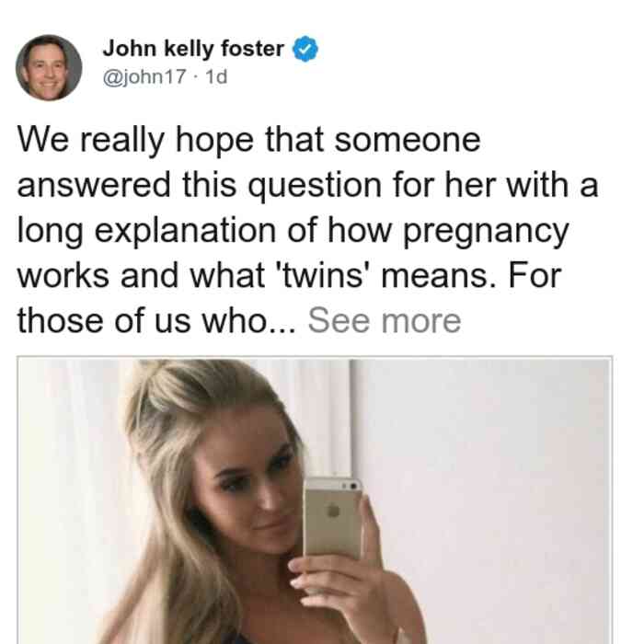Click the blue verified checkmark badge

305,49
